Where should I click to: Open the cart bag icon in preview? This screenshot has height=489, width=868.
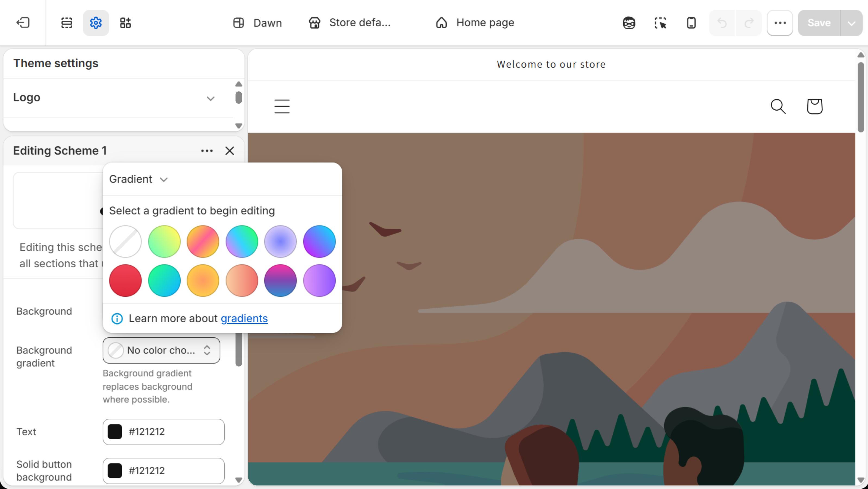coord(814,106)
